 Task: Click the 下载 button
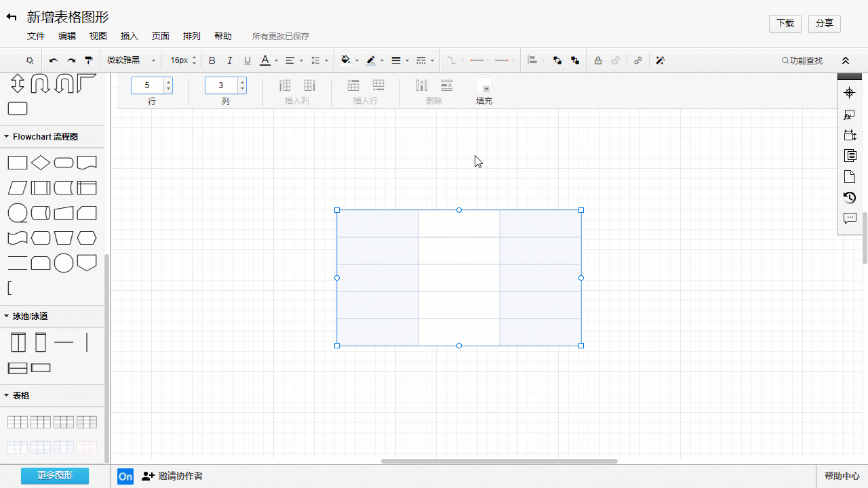click(785, 23)
